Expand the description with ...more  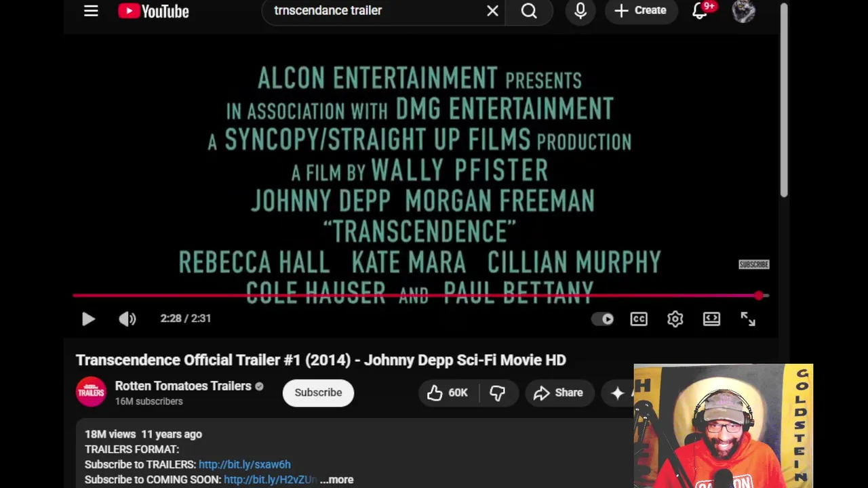pos(337,479)
